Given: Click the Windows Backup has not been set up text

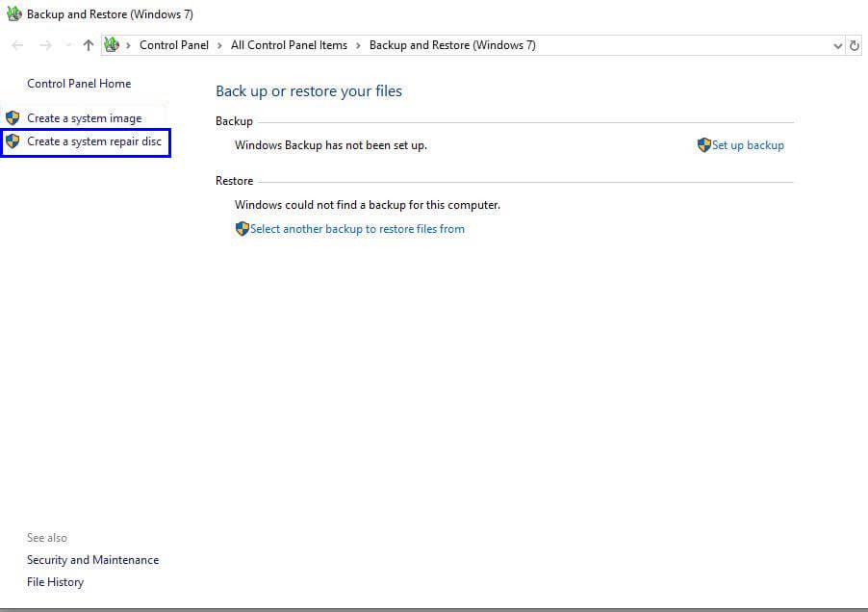Looking at the screenshot, I should click(x=331, y=145).
